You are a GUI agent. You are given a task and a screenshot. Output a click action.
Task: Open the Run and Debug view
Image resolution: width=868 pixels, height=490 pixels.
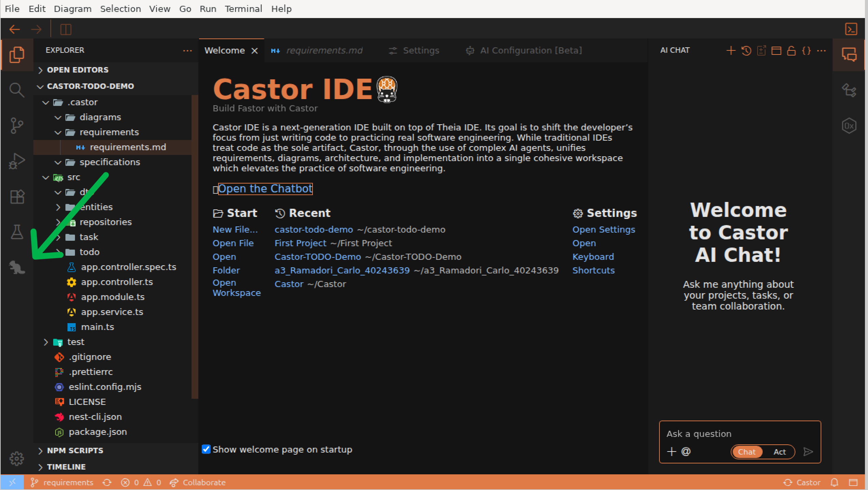(x=17, y=160)
